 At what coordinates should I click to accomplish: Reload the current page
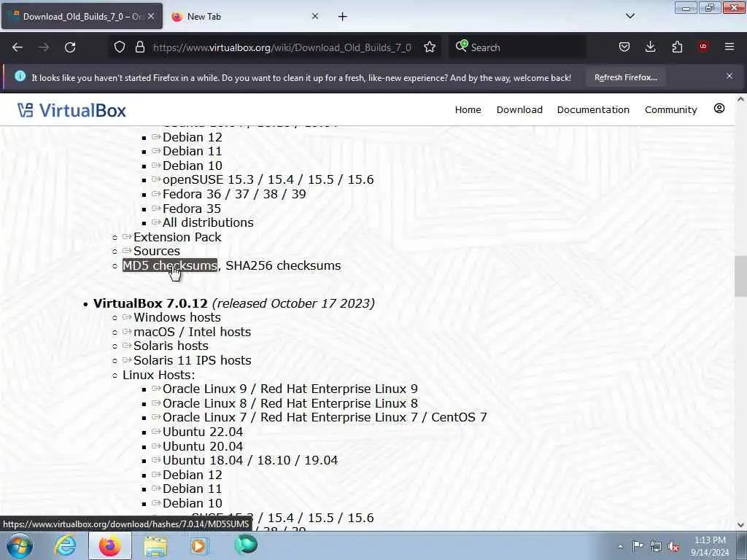[x=70, y=47]
